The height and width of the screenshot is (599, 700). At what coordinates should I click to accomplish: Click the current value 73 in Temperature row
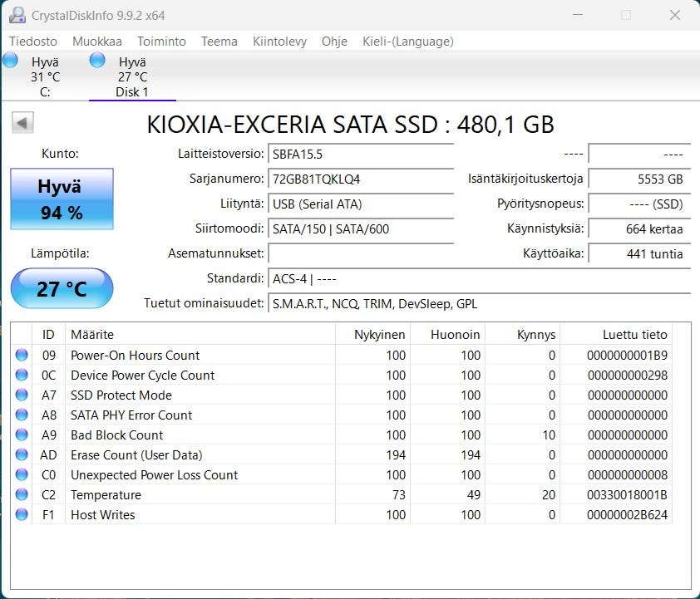(x=398, y=495)
